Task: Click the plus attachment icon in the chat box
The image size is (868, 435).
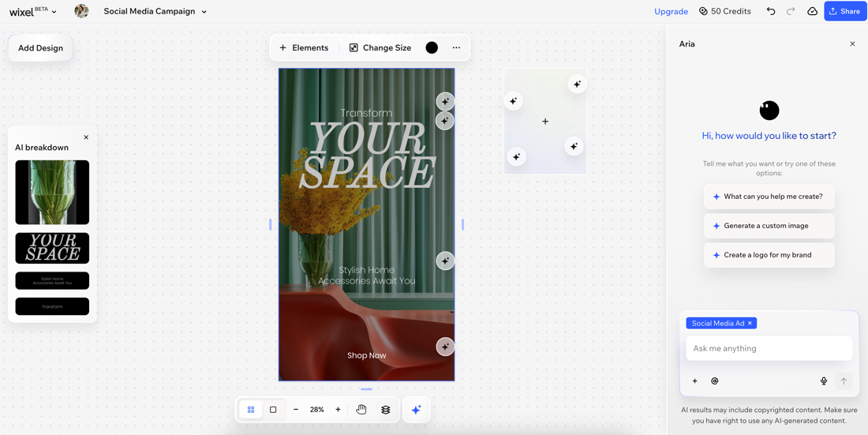Action: coord(694,381)
